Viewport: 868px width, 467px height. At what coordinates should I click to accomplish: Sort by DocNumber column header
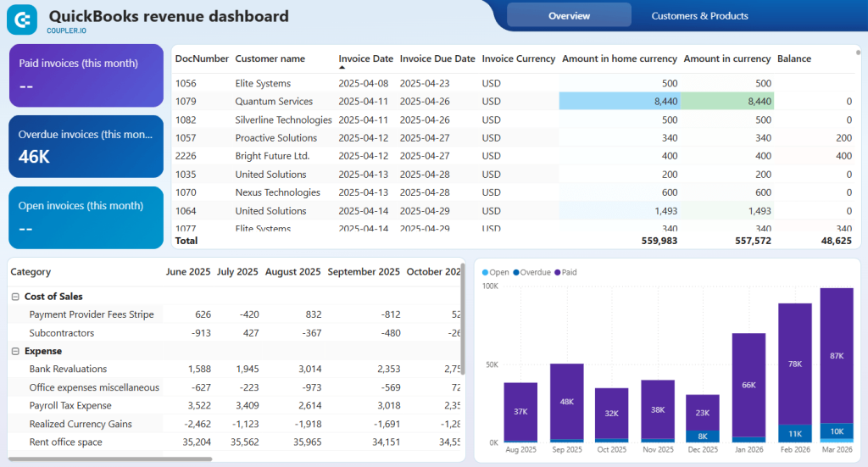pos(202,58)
